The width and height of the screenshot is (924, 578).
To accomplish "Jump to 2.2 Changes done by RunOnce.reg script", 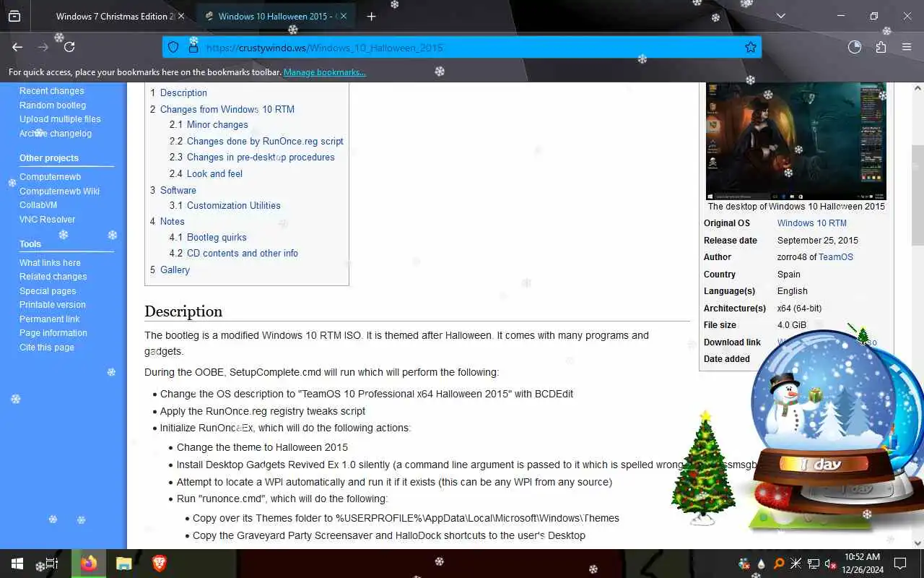I will point(256,142).
